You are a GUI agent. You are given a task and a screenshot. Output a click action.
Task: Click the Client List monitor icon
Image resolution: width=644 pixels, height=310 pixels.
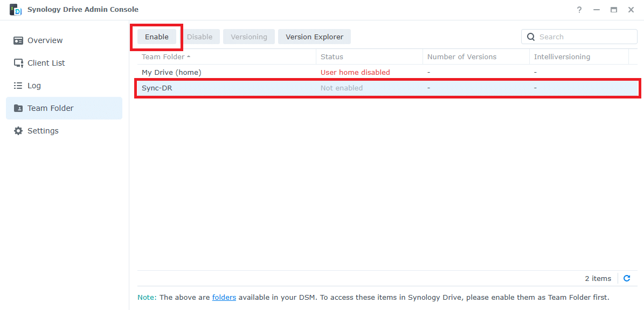[x=18, y=63]
